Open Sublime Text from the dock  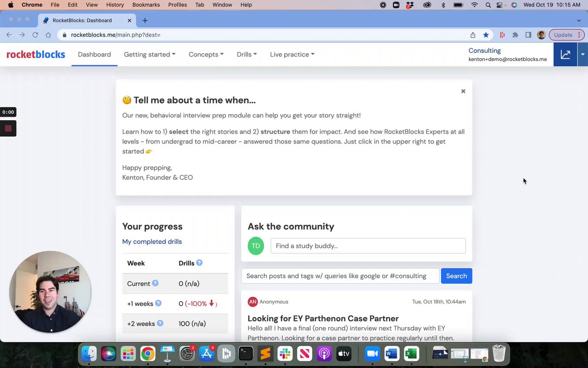click(265, 354)
